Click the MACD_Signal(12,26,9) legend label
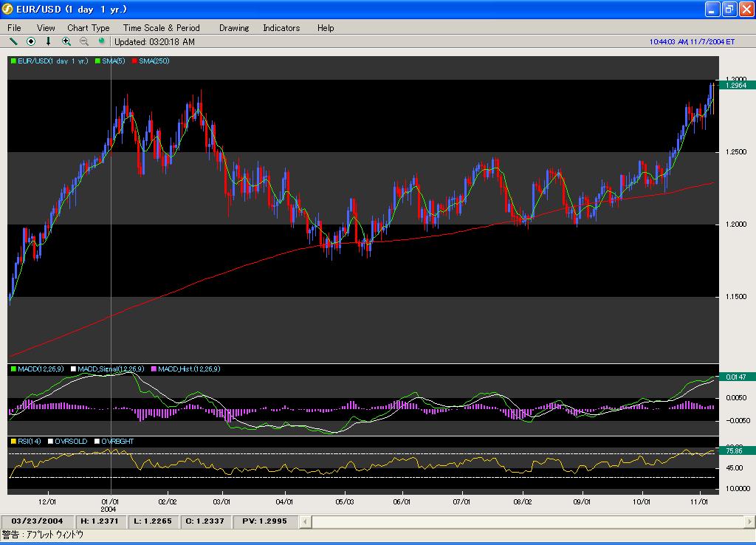 [111, 369]
